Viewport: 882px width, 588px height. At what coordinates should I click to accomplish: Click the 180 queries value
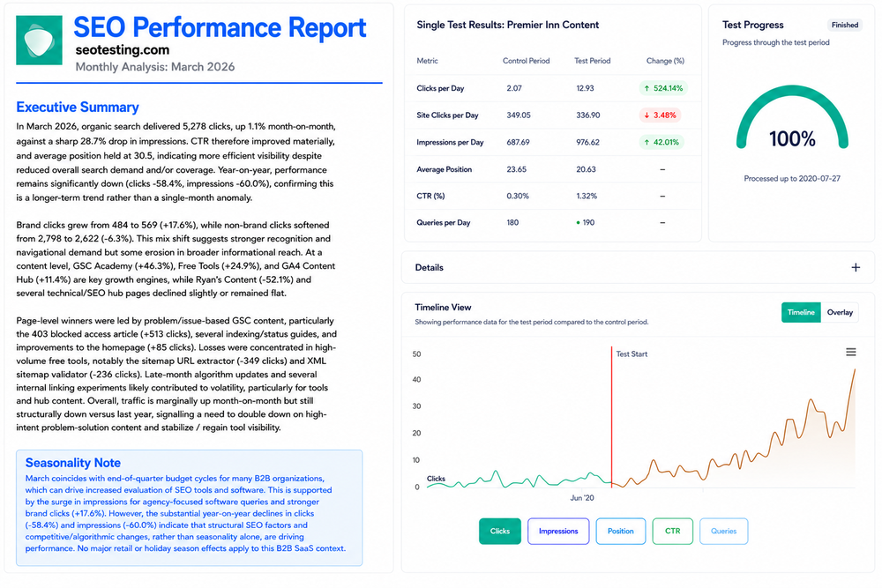coord(512,223)
